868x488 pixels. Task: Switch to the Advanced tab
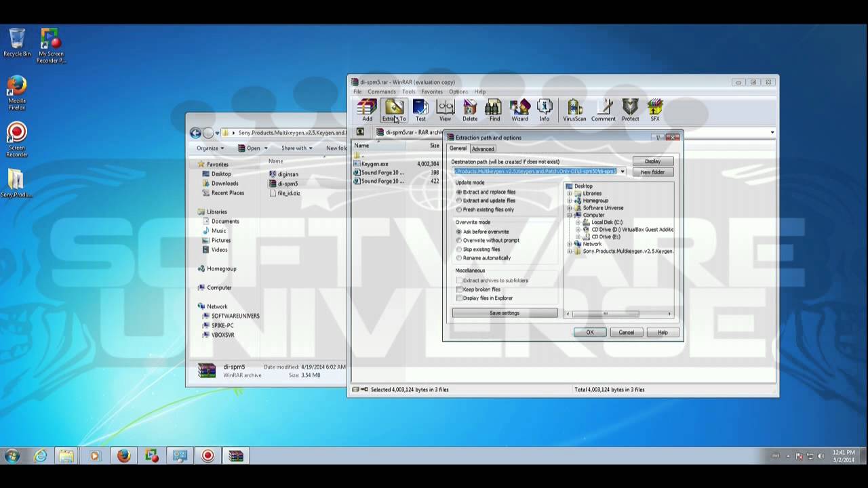click(x=483, y=149)
